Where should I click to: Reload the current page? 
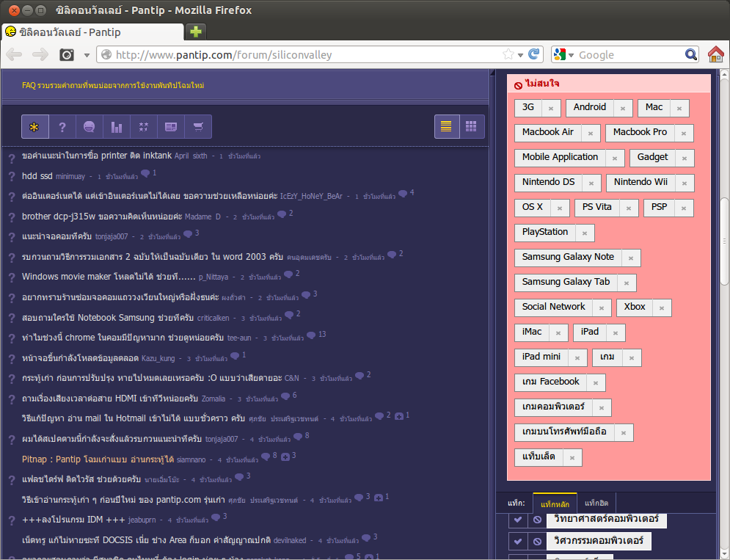[x=534, y=54]
